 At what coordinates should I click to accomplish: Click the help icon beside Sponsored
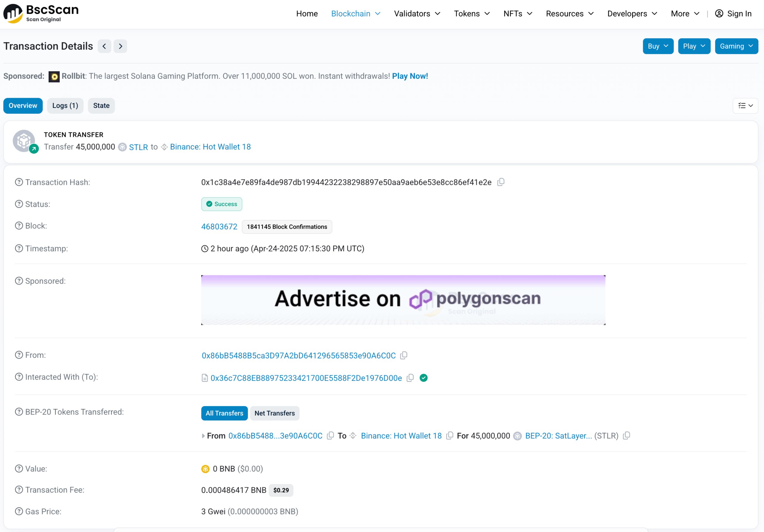[x=19, y=281]
